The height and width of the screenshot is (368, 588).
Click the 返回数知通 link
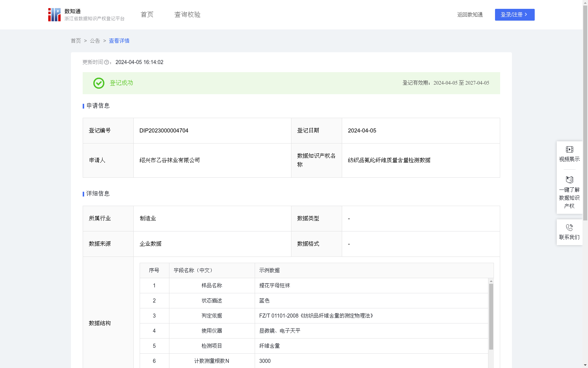470,15
